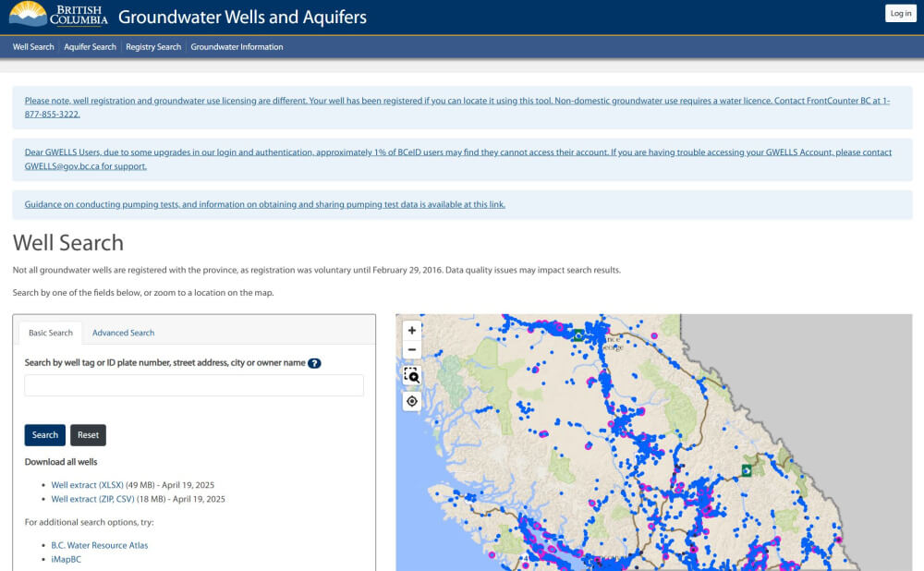Select the Basic Search tab
Image resolution: width=924 pixels, height=571 pixels.
51,333
